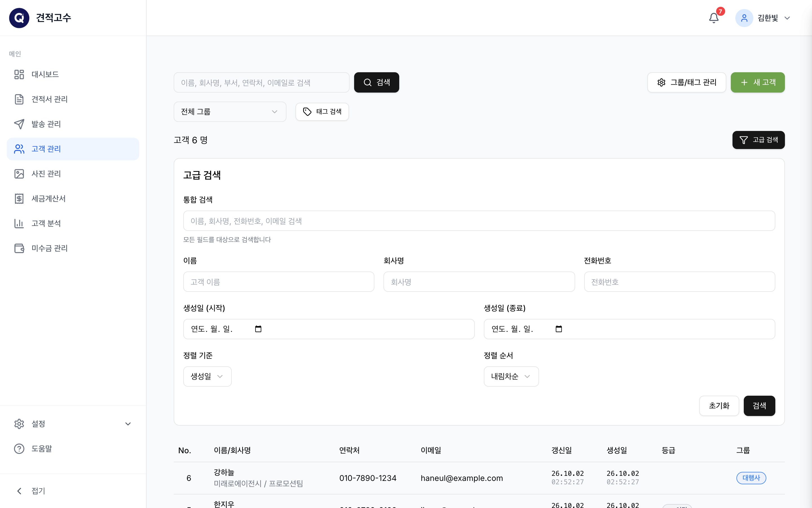Click the 통합 검색 input field
This screenshot has width=812, height=508.
(x=479, y=221)
